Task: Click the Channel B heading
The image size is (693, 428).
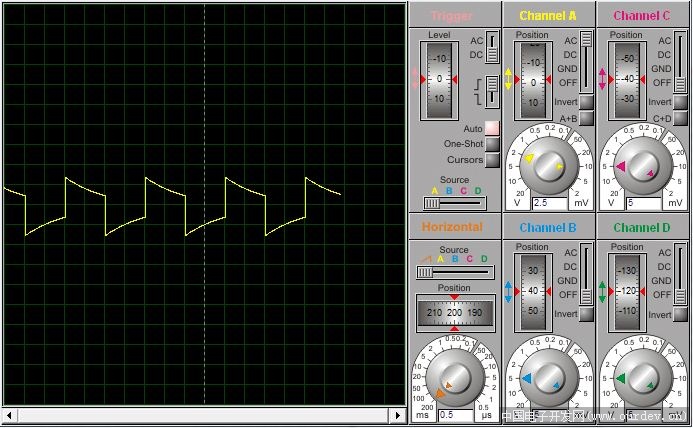Action: [548, 227]
